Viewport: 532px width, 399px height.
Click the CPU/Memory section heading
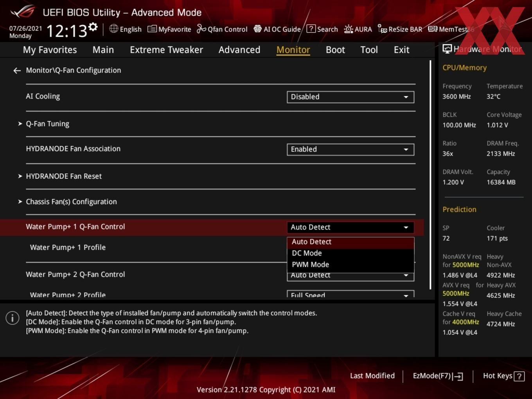tap(464, 68)
